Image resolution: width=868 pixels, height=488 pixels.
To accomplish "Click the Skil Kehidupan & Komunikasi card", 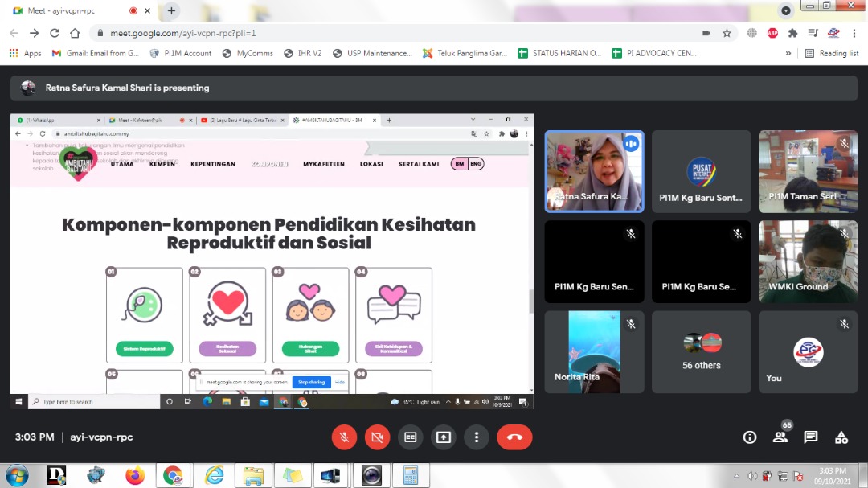I will pyautogui.click(x=394, y=315).
